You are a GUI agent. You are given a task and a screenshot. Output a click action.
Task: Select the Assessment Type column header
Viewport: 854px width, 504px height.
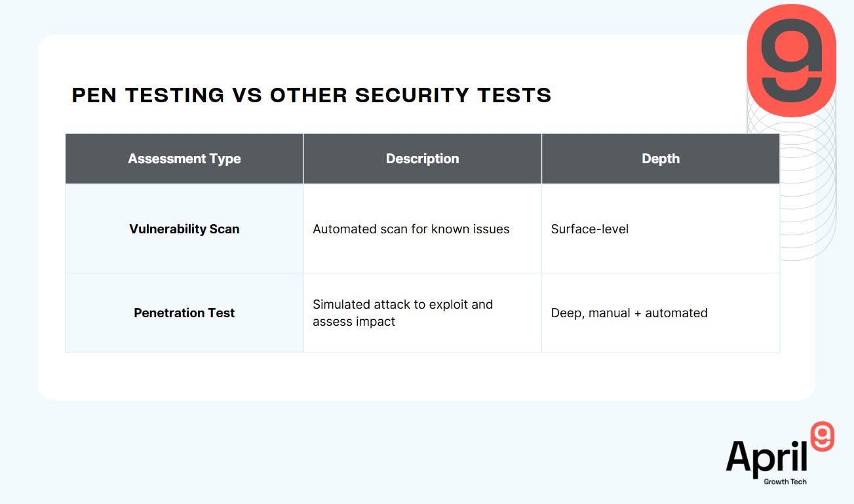(184, 159)
